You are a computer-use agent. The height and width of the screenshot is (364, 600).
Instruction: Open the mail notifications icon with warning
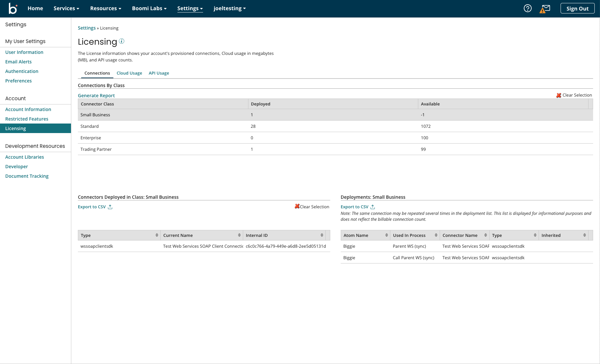pos(545,9)
